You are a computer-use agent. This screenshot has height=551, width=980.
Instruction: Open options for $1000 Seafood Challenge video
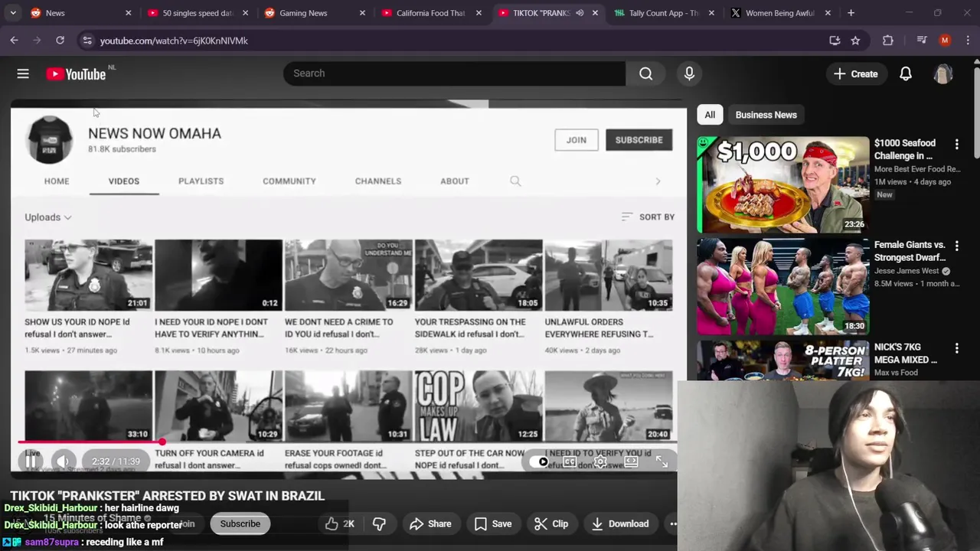click(x=956, y=144)
